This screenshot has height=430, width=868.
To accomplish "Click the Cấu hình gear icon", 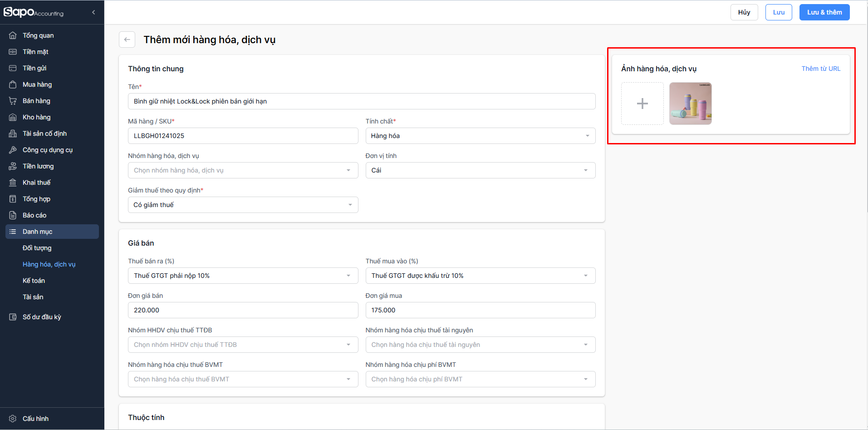I will click(x=13, y=419).
